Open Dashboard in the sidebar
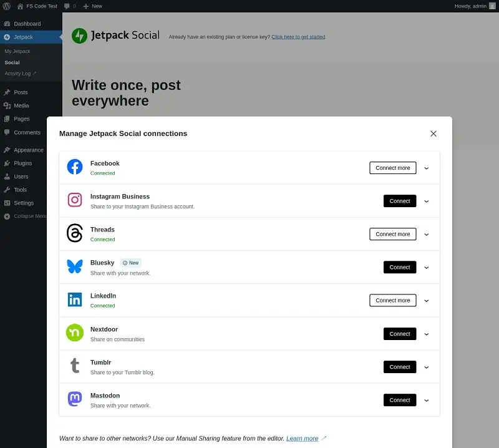This screenshot has width=499, height=448. [x=31, y=24]
